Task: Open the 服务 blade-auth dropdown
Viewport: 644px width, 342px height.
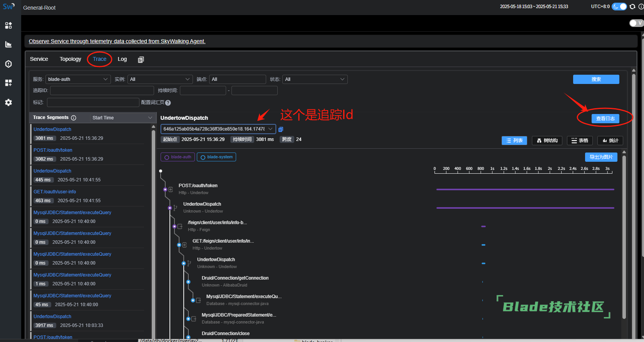Action: (78, 79)
